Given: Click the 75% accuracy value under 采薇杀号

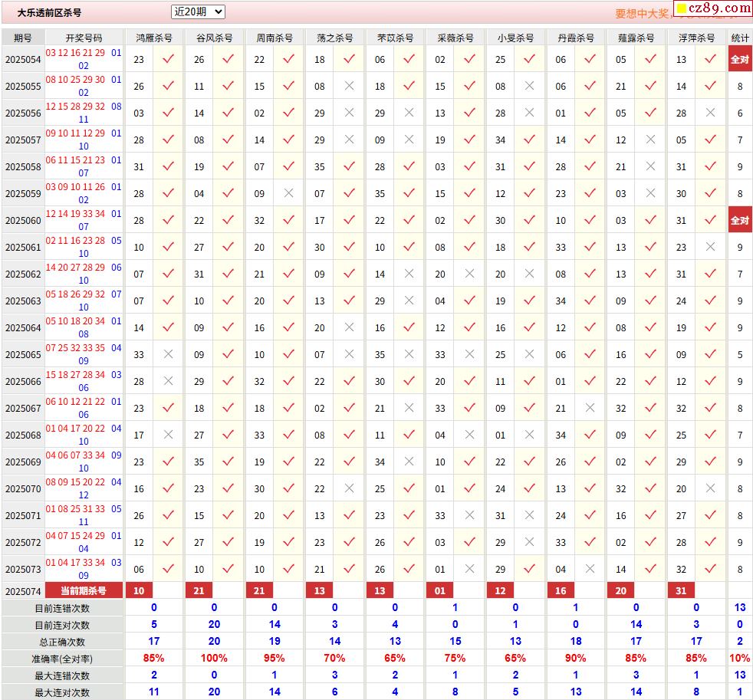Looking at the screenshot, I should coord(455,659).
